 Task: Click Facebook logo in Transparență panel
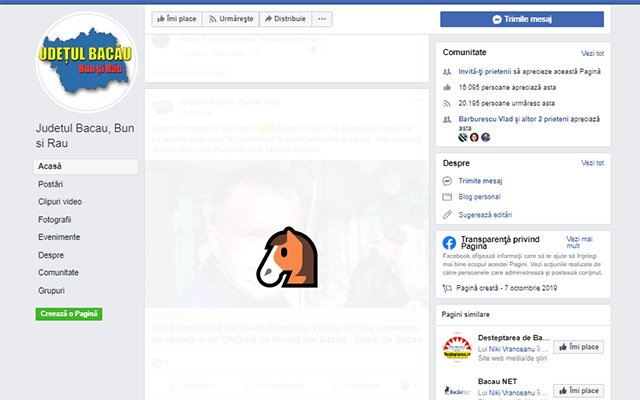pos(449,243)
